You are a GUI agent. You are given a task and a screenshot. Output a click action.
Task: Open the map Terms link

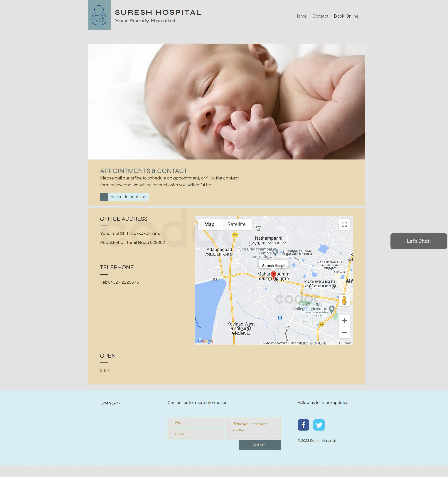point(347,343)
